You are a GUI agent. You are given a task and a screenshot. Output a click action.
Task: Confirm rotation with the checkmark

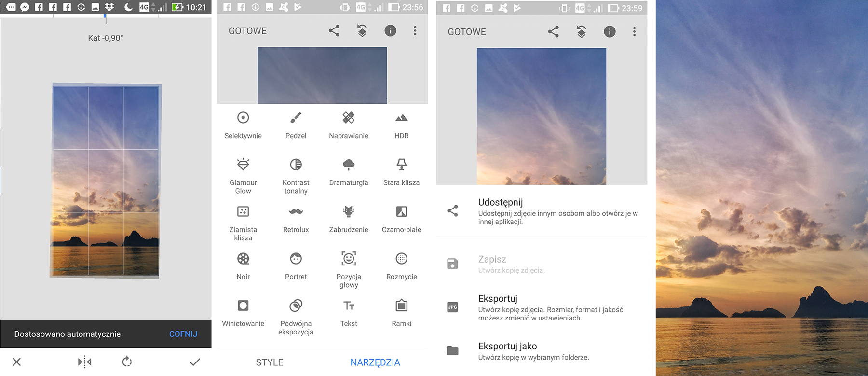[195, 362]
